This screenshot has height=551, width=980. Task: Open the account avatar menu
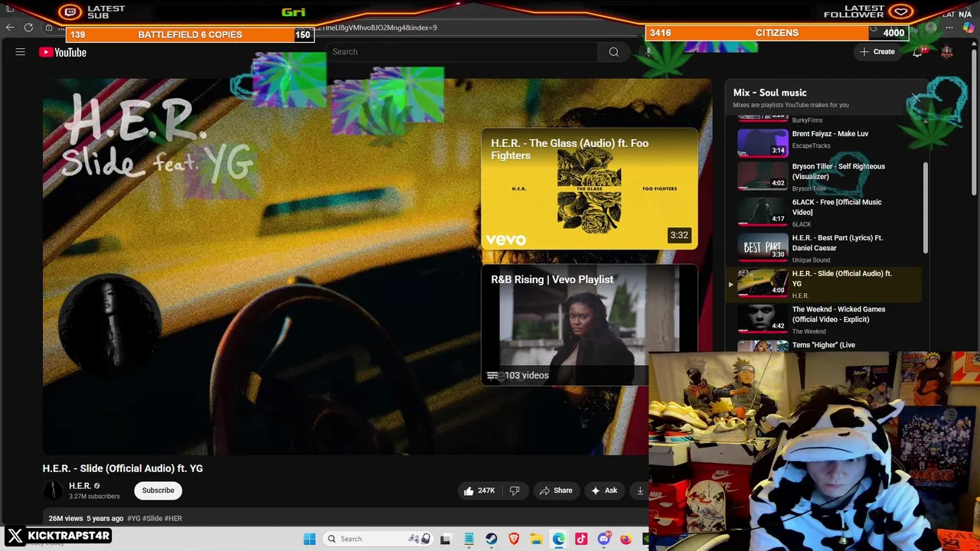[947, 52]
